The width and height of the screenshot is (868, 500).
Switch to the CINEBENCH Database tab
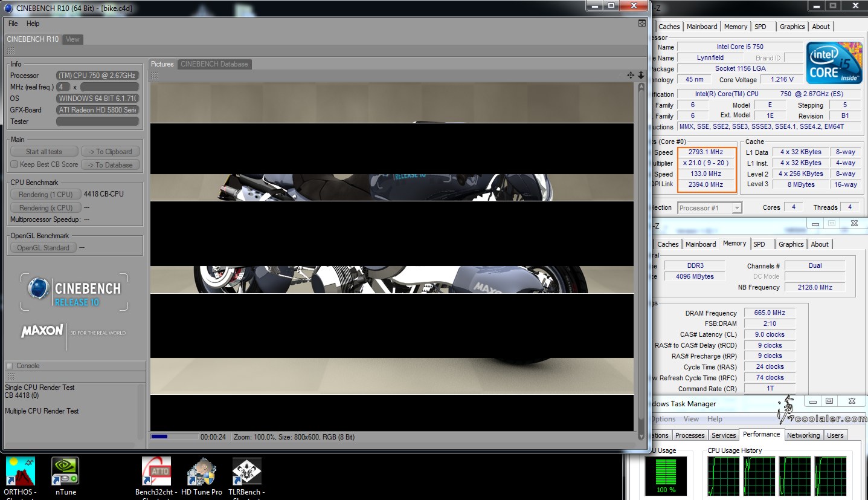click(x=214, y=64)
